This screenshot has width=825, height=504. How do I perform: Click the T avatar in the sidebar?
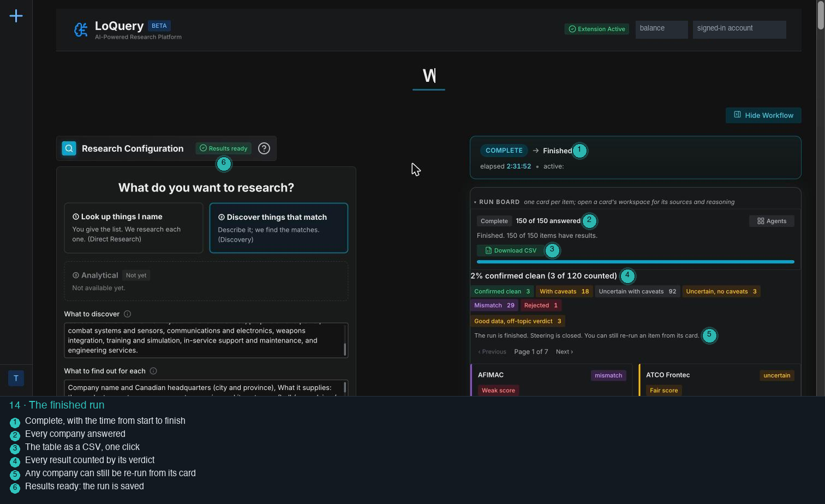pyautogui.click(x=16, y=378)
